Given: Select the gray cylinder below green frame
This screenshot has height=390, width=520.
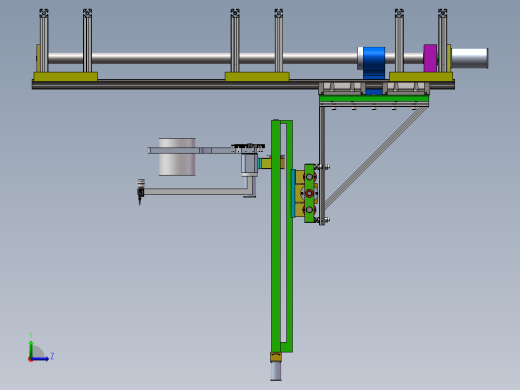Looking at the screenshot, I should click(276, 371).
